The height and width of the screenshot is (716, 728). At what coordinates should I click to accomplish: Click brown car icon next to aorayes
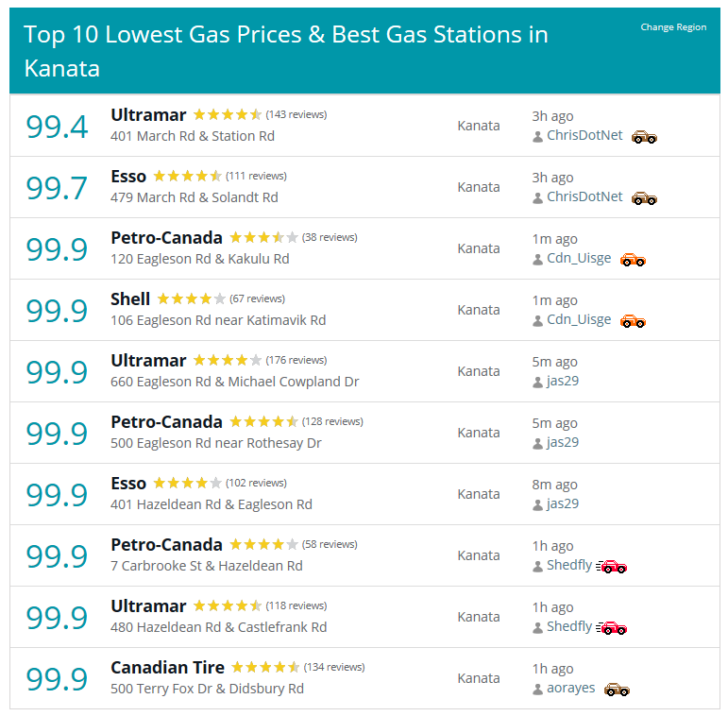(617, 690)
